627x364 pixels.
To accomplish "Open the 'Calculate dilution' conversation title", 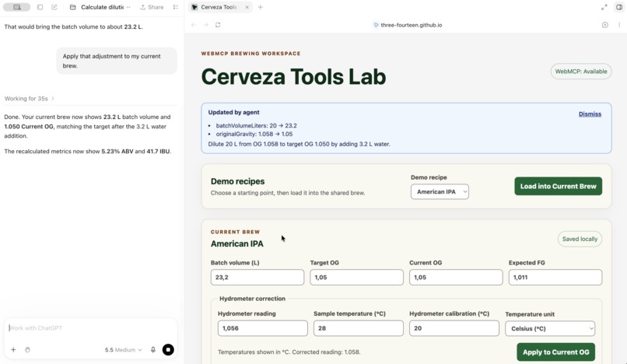I will (x=103, y=7).
